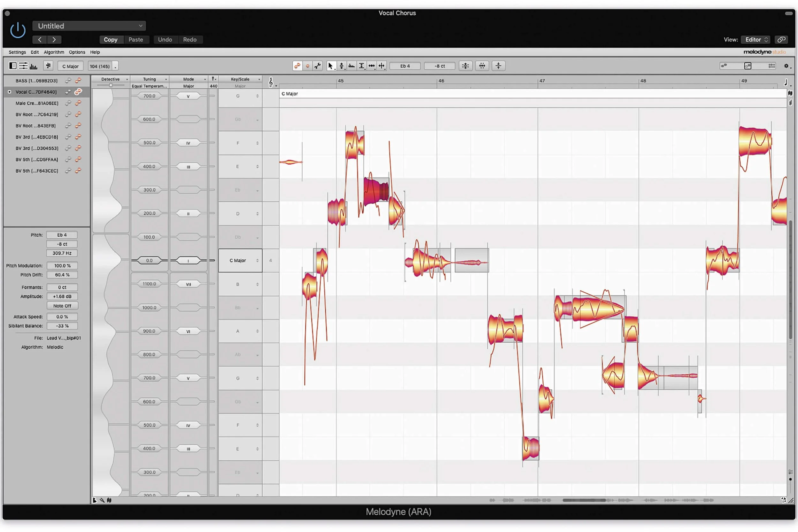
Task: Select the Pitch tool
Action: pyautogui.click(x=341, y=66)
